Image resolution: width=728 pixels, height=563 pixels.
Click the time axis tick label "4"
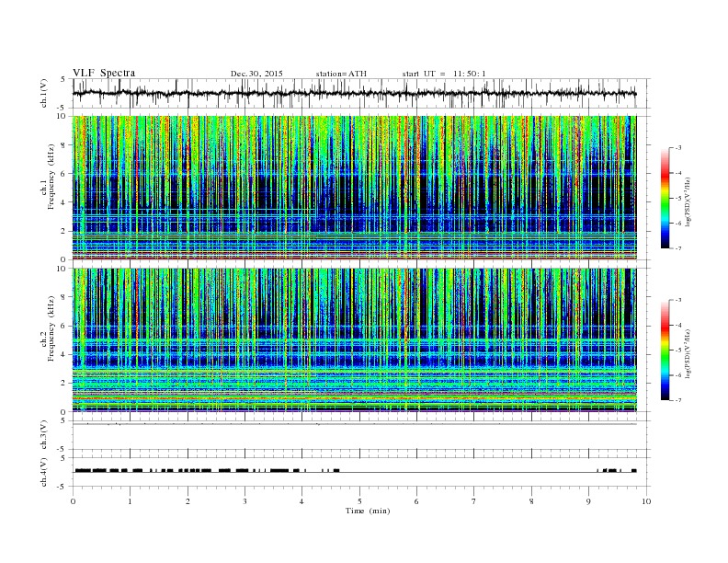coord(301,501)
